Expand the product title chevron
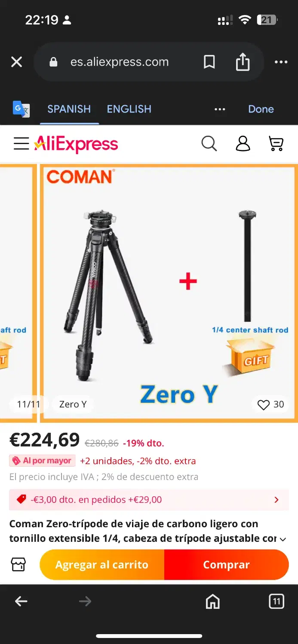Screen dimensions: 298x644 [283, 539]
